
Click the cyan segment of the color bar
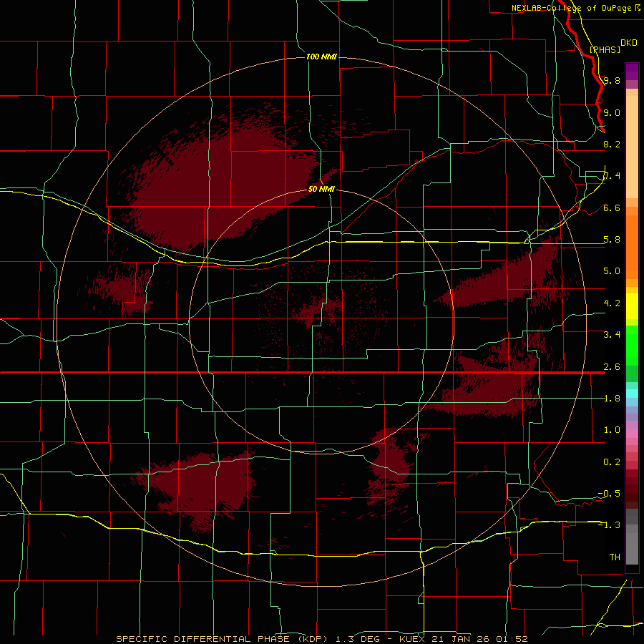(x=632, y=394)
